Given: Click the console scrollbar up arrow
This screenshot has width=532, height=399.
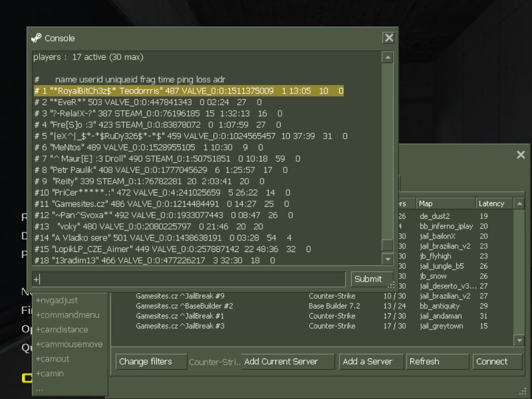Looking at the screenshot, I should (x=388, y=57).
